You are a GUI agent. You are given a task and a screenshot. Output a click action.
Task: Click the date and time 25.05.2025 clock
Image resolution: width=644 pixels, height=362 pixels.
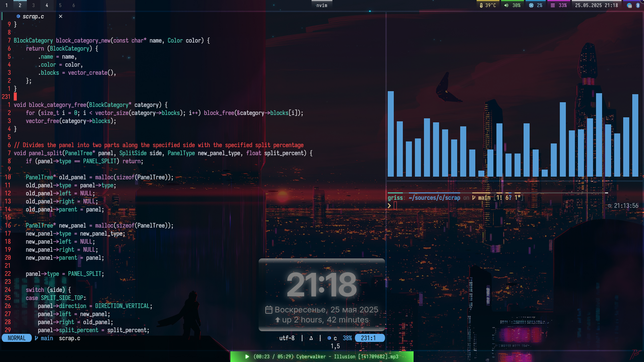(596, 5)
